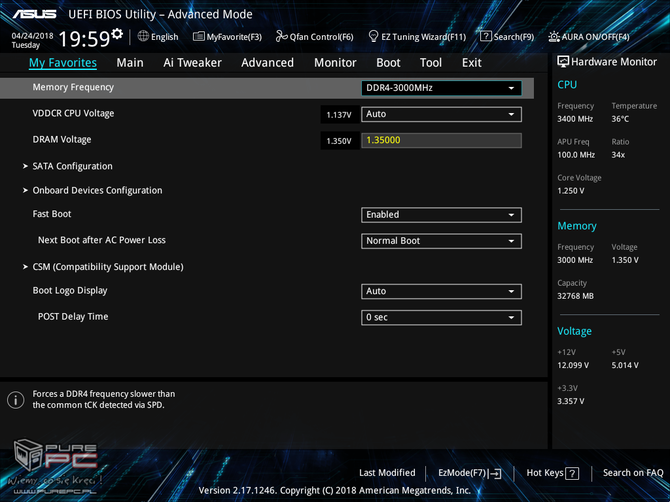Click the Hardware Monitor Memory heading

pos(577,226)
